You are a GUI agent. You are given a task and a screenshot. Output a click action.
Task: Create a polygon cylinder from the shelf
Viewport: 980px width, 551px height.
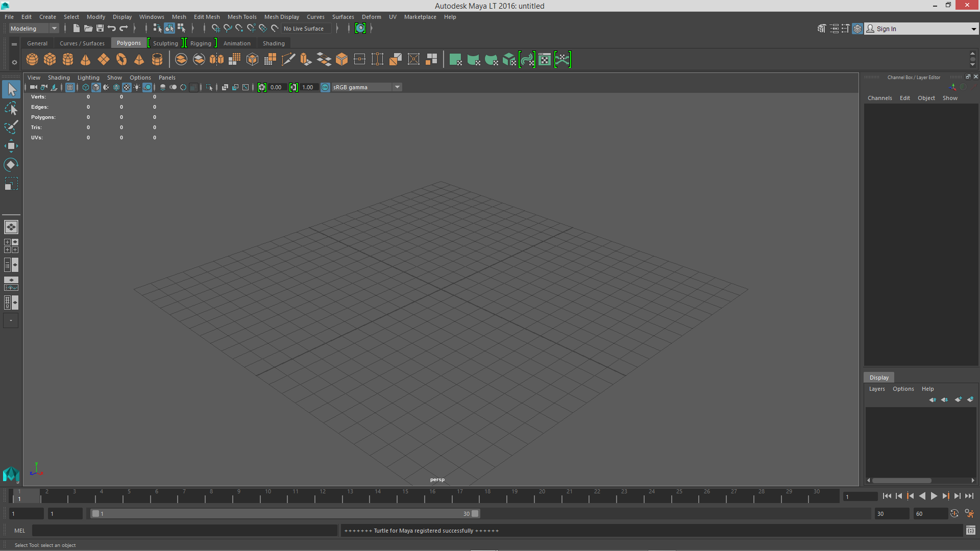pyautogui.click(x=68, y=60)
